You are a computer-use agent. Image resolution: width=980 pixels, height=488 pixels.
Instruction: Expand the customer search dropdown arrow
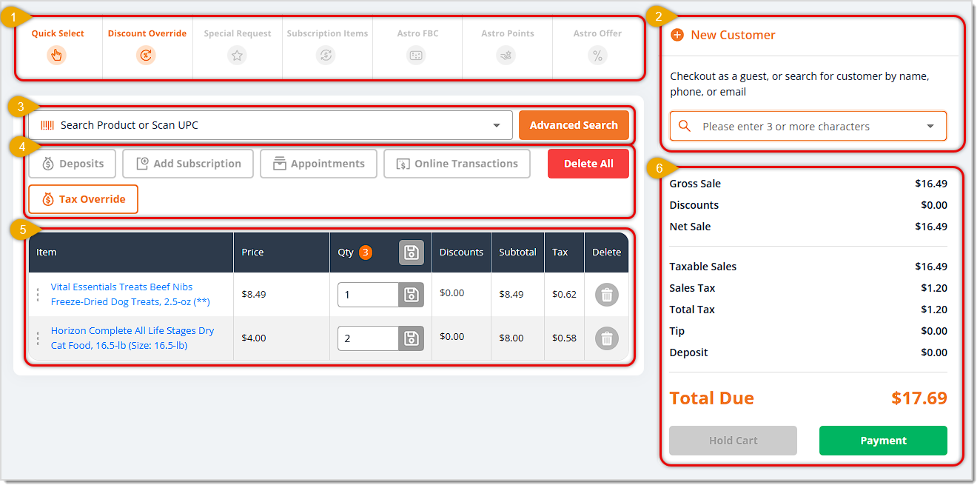[930, 127]
